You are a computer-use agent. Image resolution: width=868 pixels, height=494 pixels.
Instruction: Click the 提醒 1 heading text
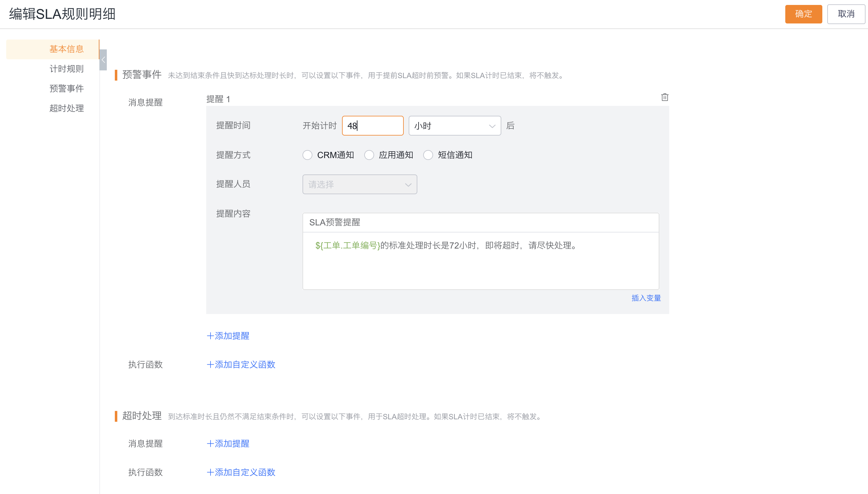click(218, 99)
